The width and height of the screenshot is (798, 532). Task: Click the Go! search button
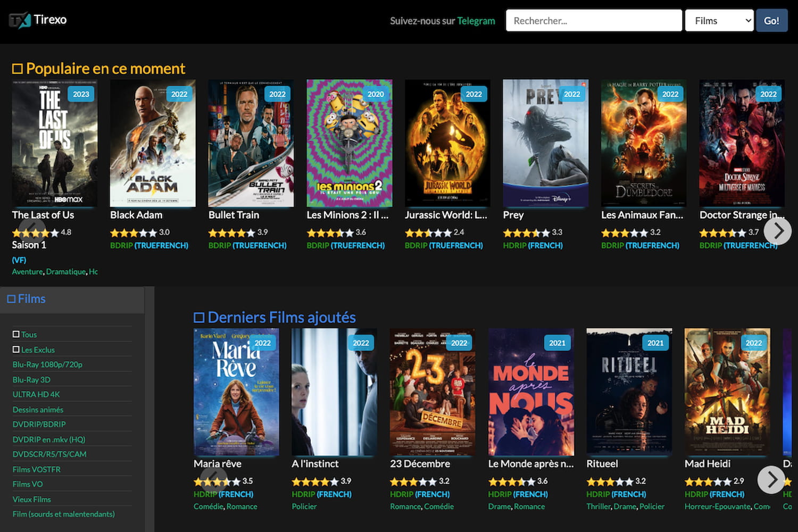point(772,21)
